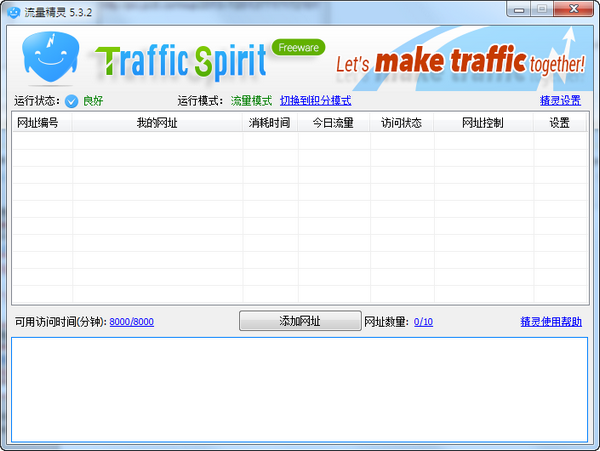This screenshot has width=600, height=451.
Task: Click the 网址控制 column header
Action: coord(483,123)
